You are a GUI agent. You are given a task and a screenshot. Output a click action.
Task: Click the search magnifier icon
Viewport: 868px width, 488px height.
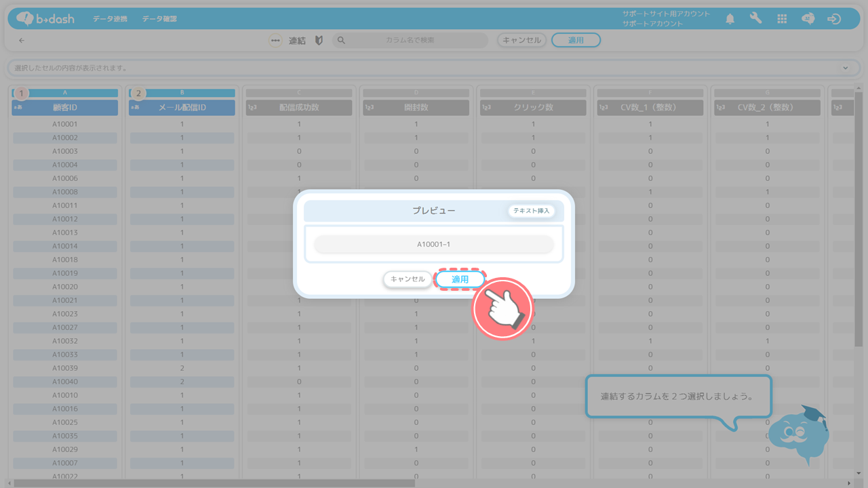pyautogui.click(x=341, y=41)
